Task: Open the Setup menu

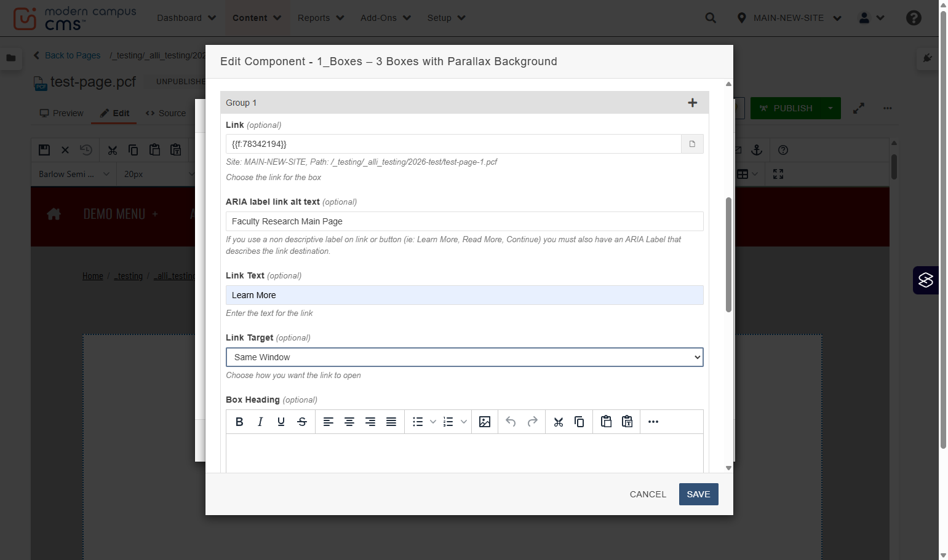Action: point(446,18)
